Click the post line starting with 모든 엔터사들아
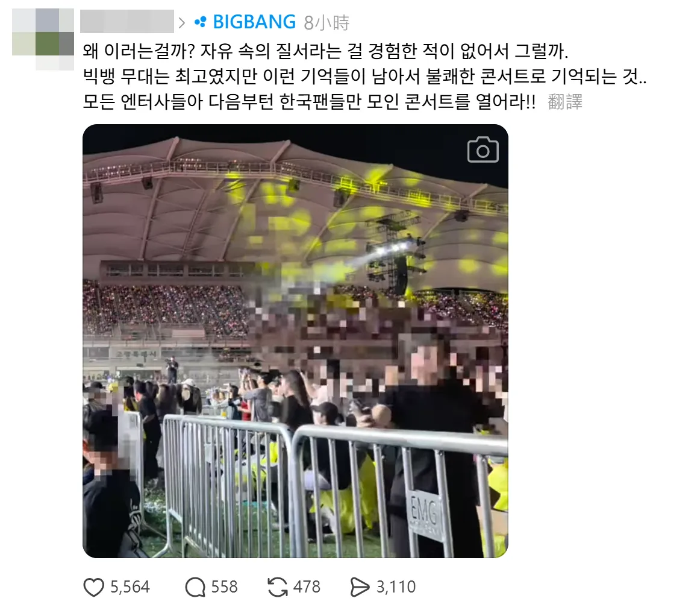This screenshot has width=700, height=613. point(310,102)
